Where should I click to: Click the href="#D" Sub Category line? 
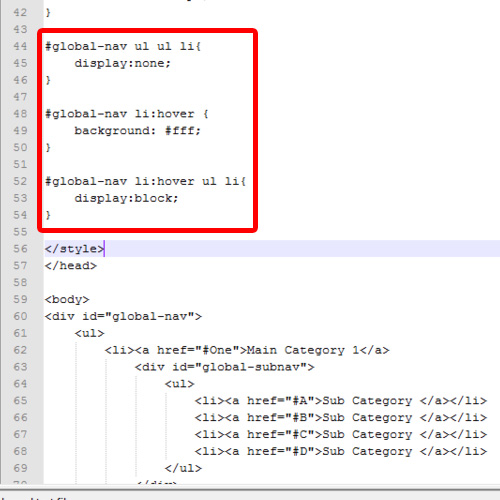click(341, 451)
